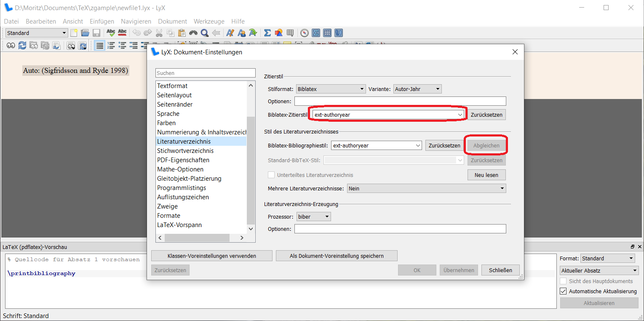Click the Neu lesen button
This screenshot has height=321, width=644.
[x=486, y=175]
